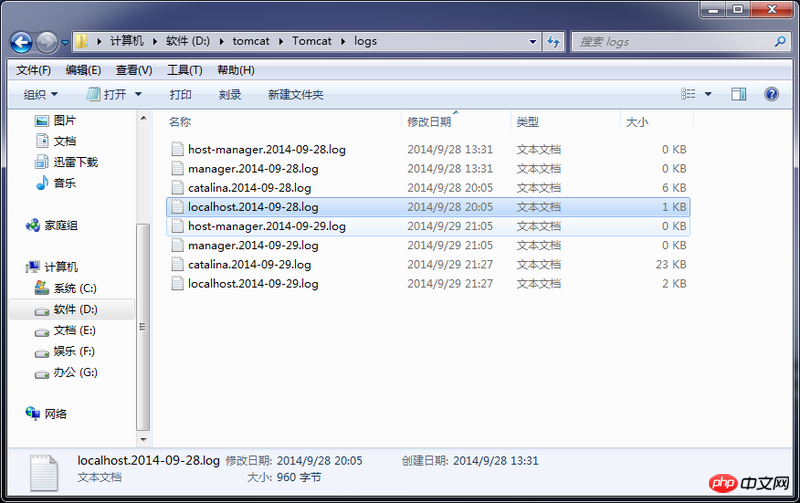Expand the 打开 button dropdown arrow
Screen dimensions: 800x503
click(x=138, y=94)
